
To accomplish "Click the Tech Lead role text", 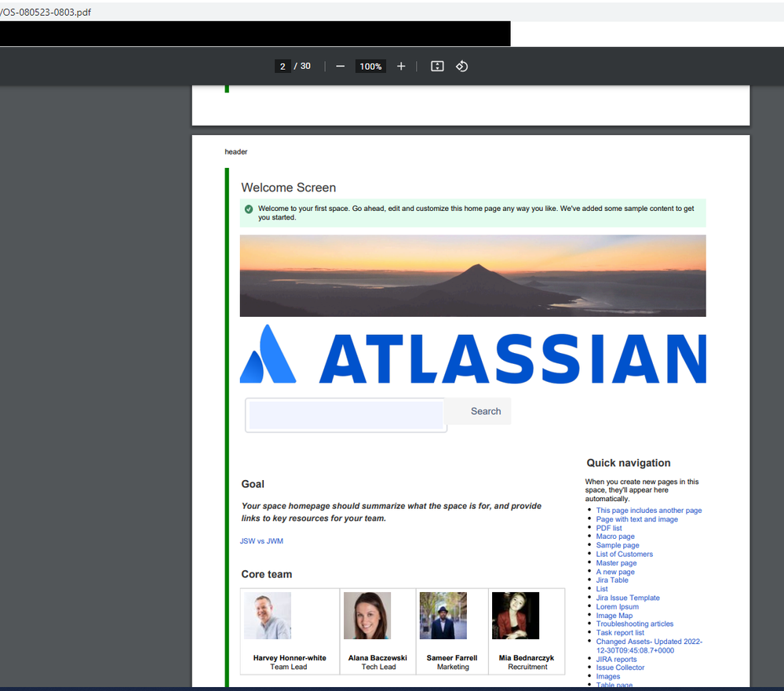I will pyautogui.click(x=378, y=667).
